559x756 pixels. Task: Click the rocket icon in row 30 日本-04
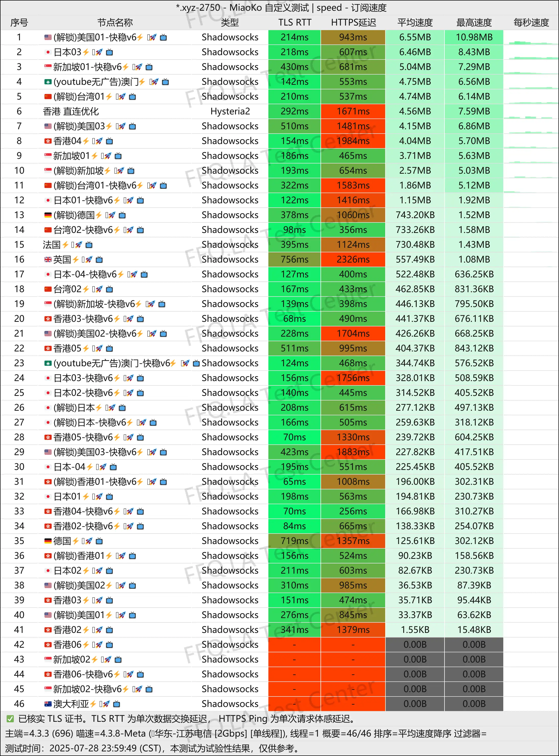(x=103, y=467)
